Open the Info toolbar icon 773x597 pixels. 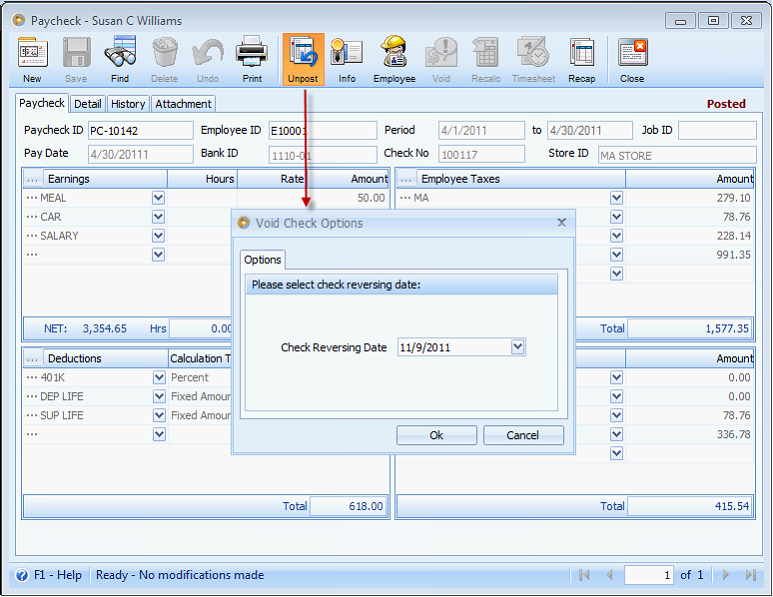(347, 60)
